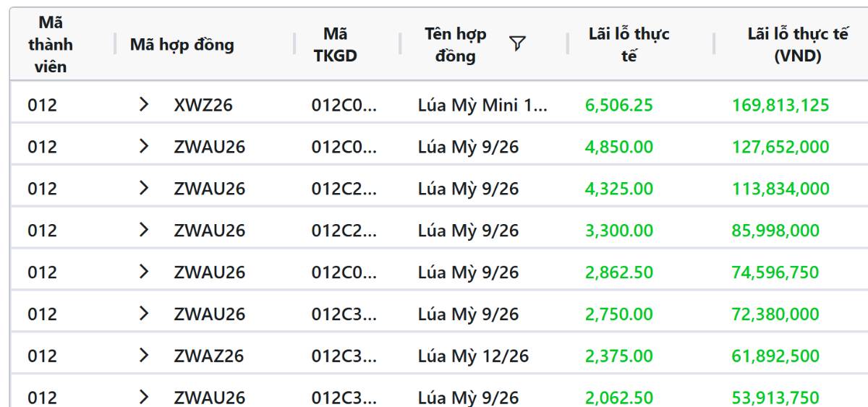Click the 127,652,000 VND amount
The width and height of the screenshot is (868, 407).
[x=780, y=148]
